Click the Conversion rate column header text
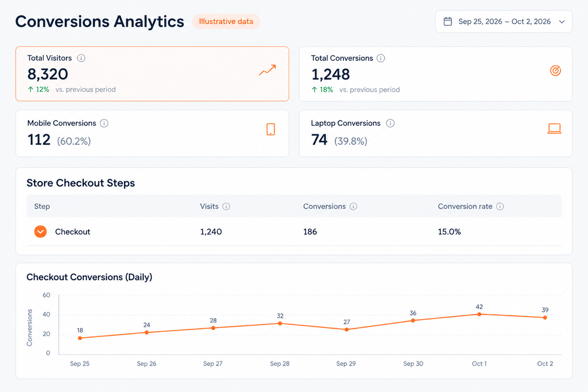 tap(465, 207)
